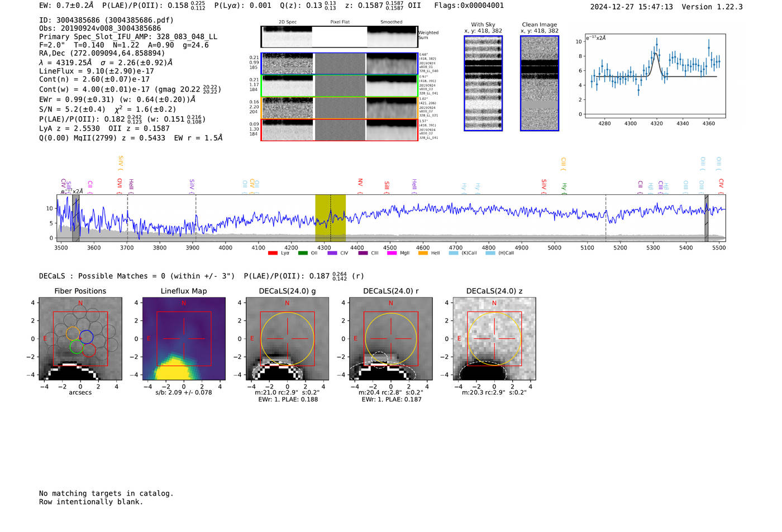Click the red Lyα legend swatch

pos(273,253)
